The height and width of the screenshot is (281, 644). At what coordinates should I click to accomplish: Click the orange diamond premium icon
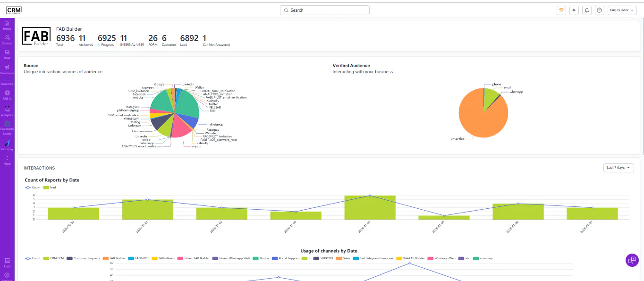click(x=561, y=10)
